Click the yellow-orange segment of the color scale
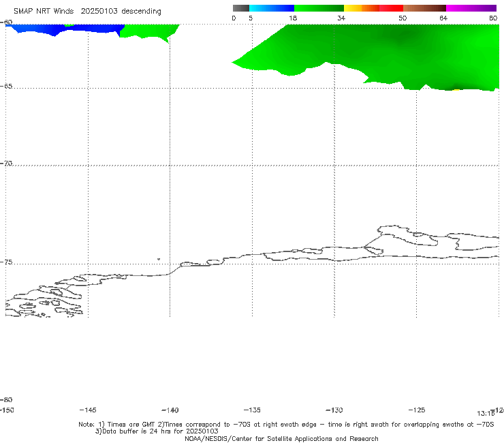 click(x=362, y=8)
